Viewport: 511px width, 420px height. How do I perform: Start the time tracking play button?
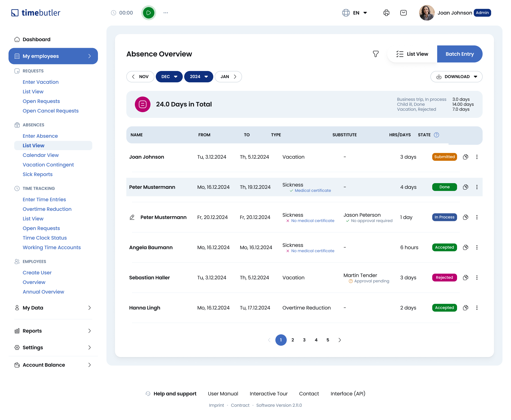pyautogui.click(x=149, y=13)
